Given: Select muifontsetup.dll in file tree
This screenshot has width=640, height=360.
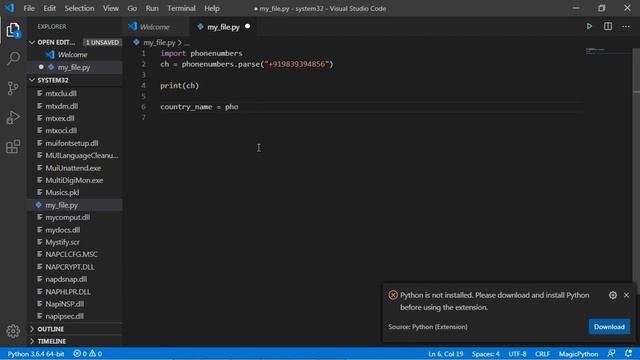Looking at the screenshot, I should [75, 143].
